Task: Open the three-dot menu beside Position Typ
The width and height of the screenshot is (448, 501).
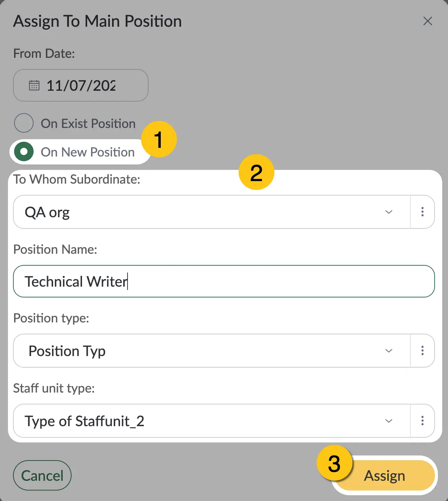Action: (x=422, y=351)
